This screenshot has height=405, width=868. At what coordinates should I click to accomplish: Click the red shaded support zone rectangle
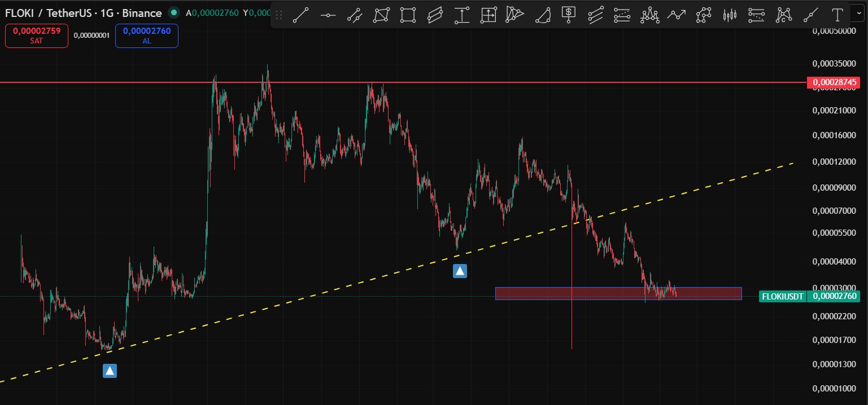618,293
